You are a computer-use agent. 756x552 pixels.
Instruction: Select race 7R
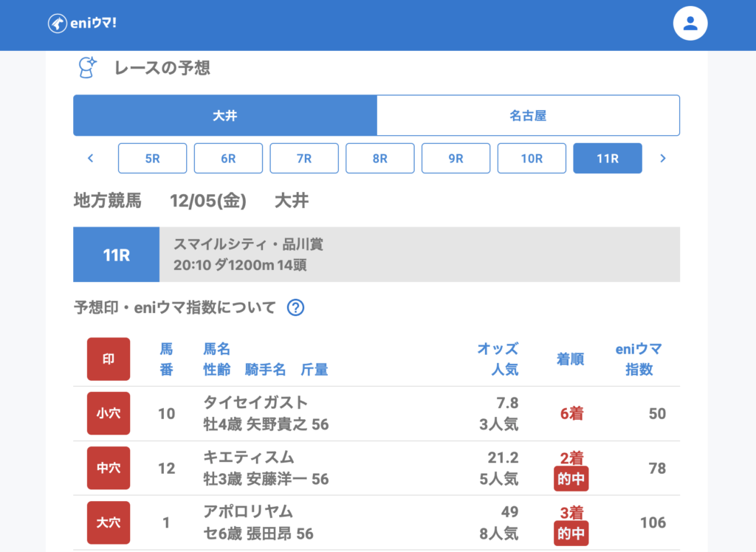pos(304,158)
